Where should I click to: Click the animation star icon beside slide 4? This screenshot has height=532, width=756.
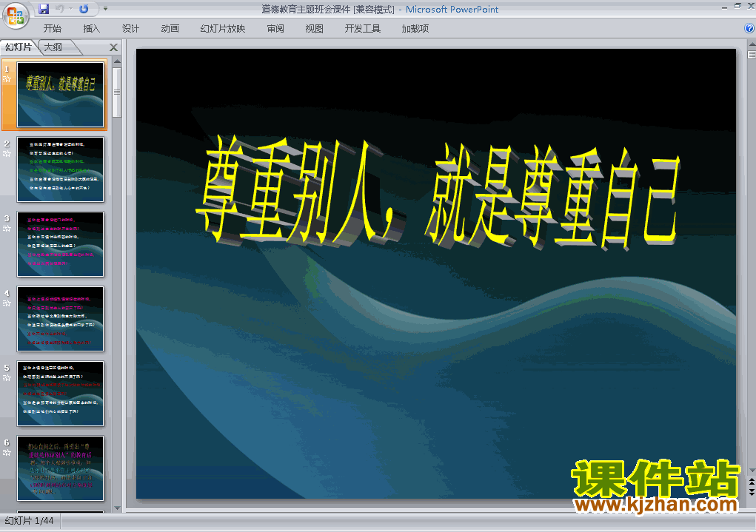click(7, 303)
